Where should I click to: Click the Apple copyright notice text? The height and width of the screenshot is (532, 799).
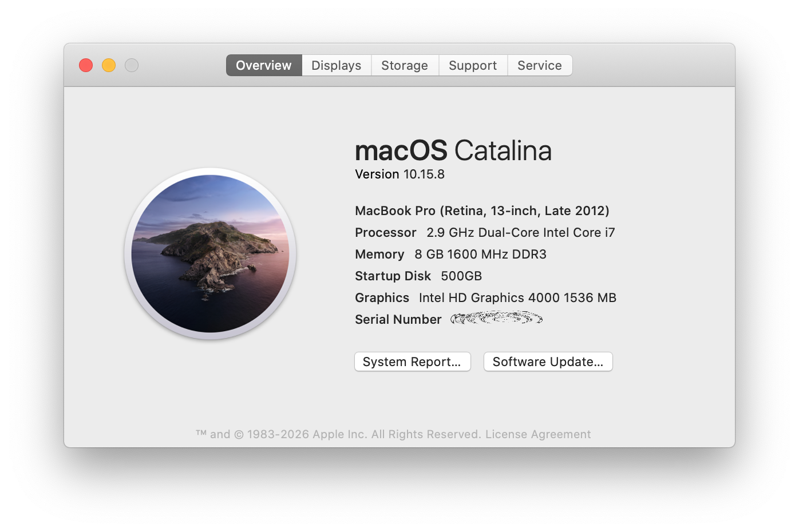click(x=344, y=434)
